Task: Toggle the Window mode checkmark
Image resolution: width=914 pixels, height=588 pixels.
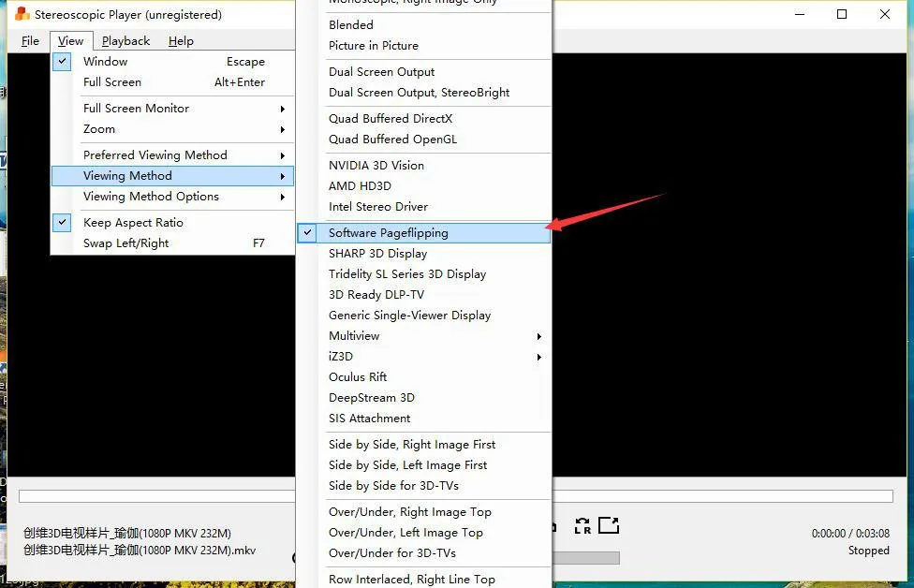Action: tap(62, 61)
